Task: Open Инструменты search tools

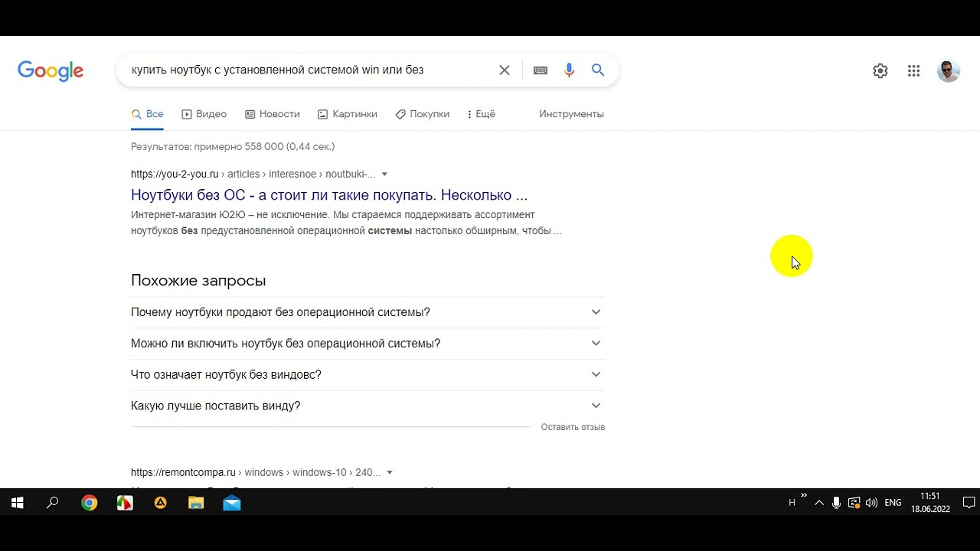Action: 571,114
